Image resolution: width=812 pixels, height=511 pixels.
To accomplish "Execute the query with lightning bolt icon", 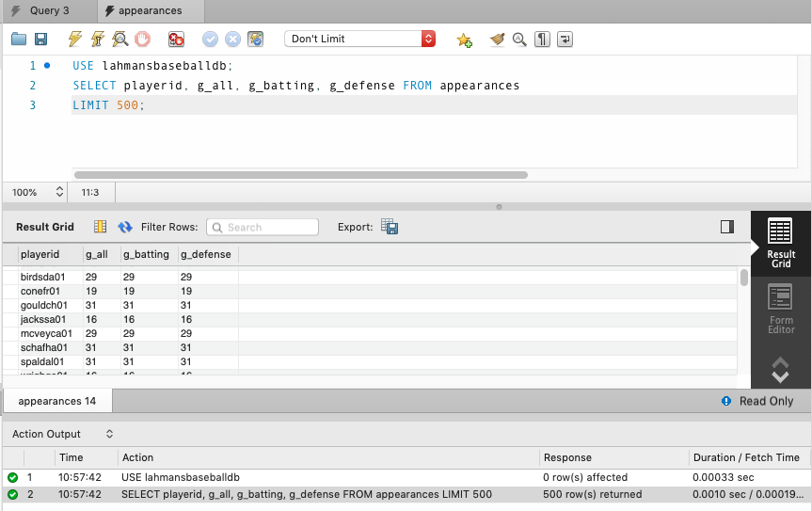I will pyautogui.click(x=75, y=39).
